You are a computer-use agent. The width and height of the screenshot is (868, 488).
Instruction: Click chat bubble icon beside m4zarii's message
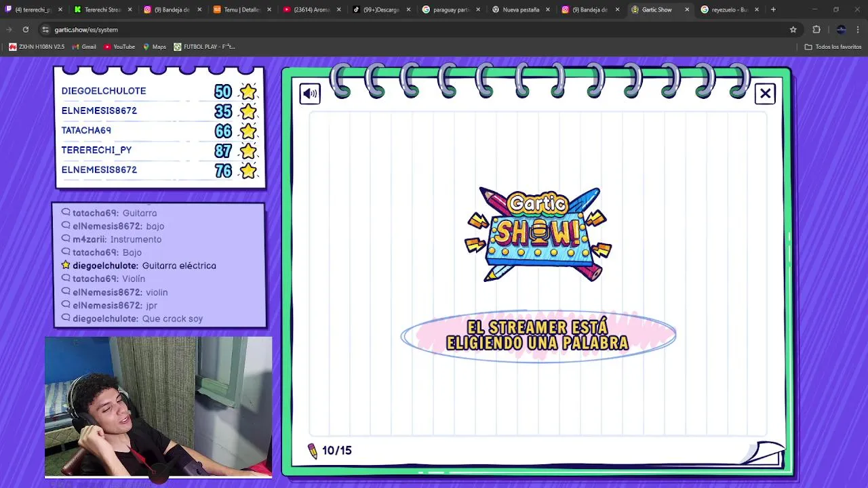point(66,239)
